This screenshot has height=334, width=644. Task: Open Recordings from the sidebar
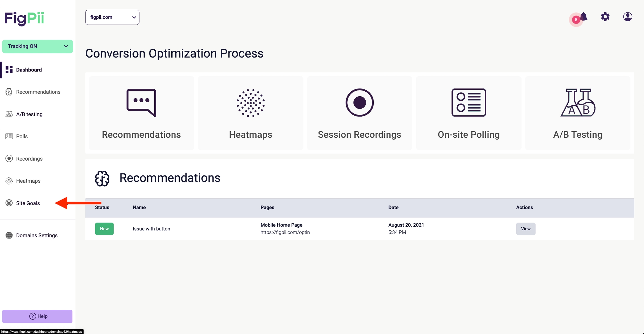tap(29, 159)
